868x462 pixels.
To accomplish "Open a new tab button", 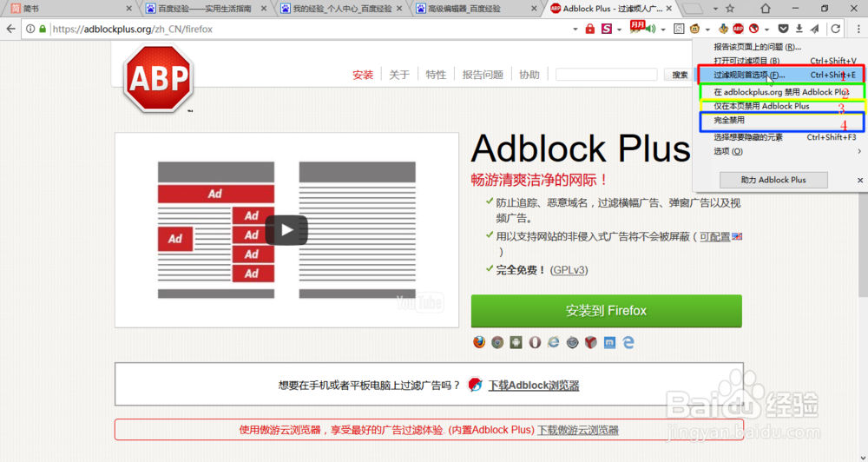I will (692, 9).
